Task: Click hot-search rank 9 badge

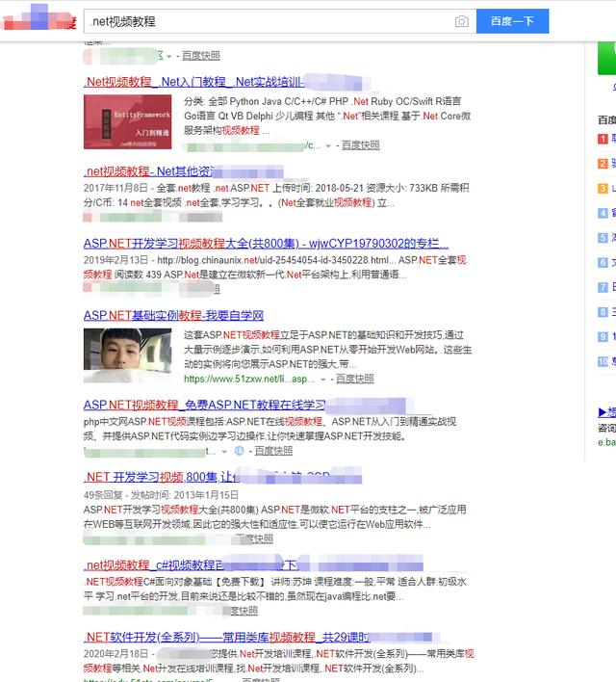Action: 603,337
